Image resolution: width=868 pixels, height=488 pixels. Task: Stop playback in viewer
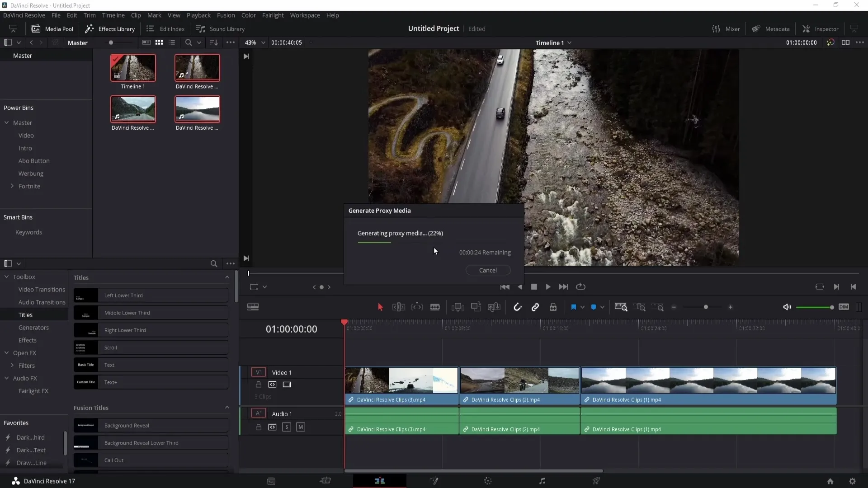point(534,287)
